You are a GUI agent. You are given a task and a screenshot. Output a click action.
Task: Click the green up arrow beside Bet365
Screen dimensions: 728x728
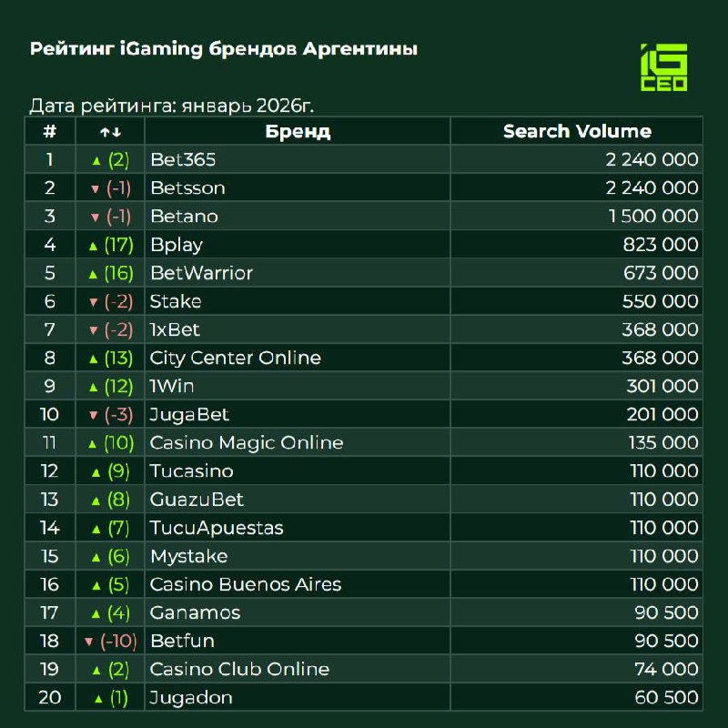point(96,160)
